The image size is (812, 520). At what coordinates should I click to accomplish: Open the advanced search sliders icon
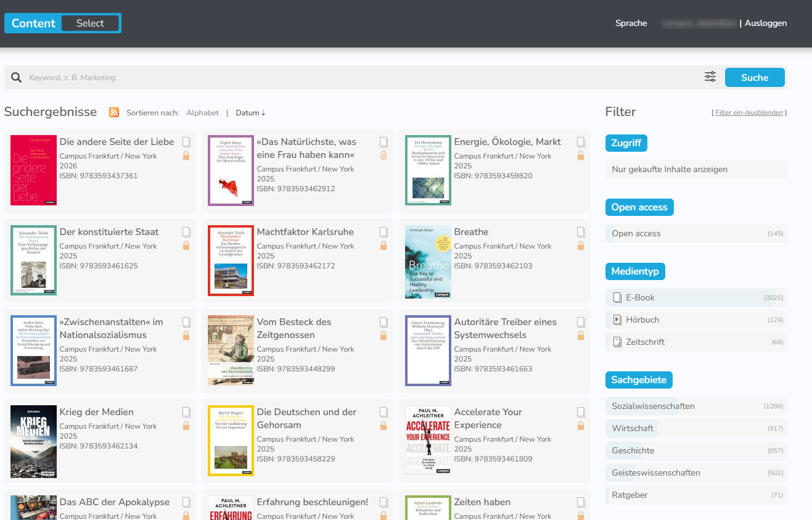[710, 76]
